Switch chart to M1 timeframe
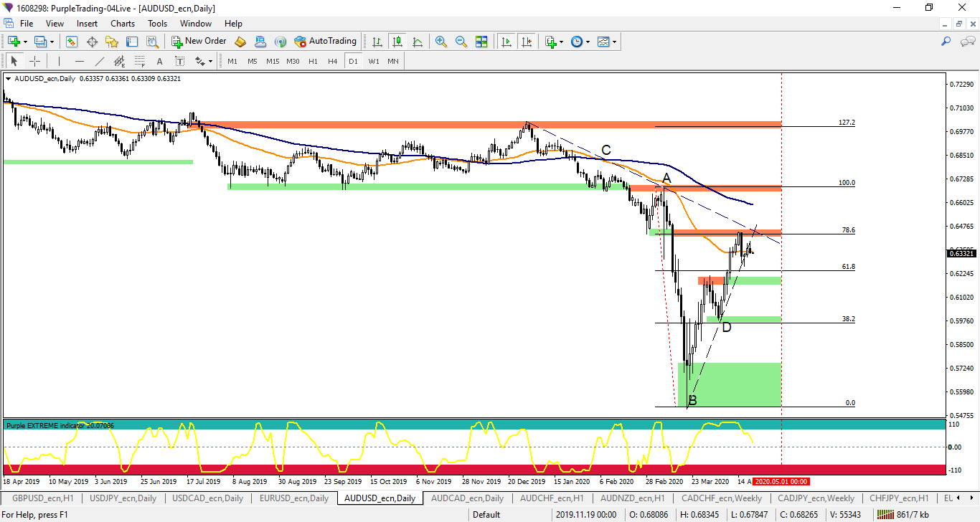980x522 pixels. point(232,61)
